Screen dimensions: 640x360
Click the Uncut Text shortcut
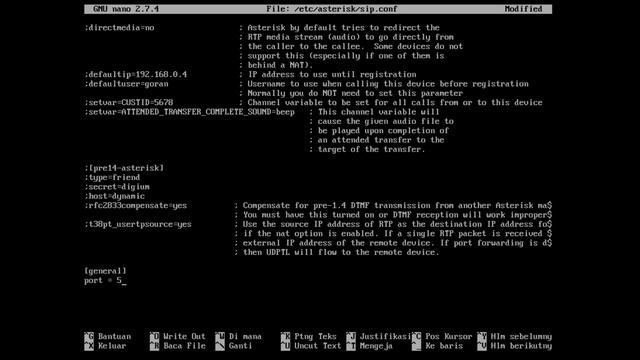311,346
